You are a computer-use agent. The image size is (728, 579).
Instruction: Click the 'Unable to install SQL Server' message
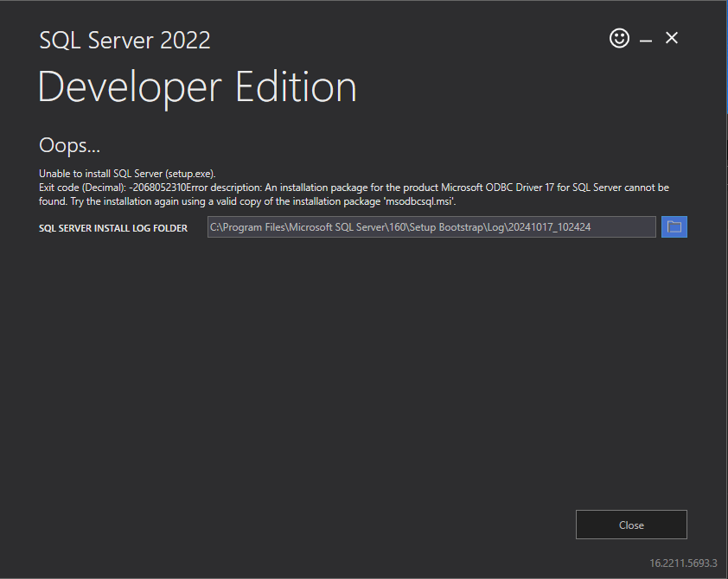127,174
